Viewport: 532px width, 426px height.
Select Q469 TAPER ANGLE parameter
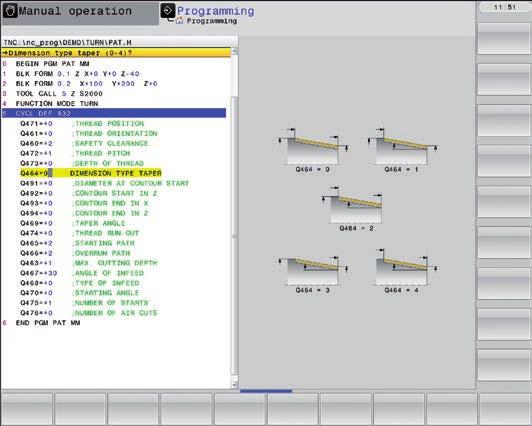[x=73, y=223]
